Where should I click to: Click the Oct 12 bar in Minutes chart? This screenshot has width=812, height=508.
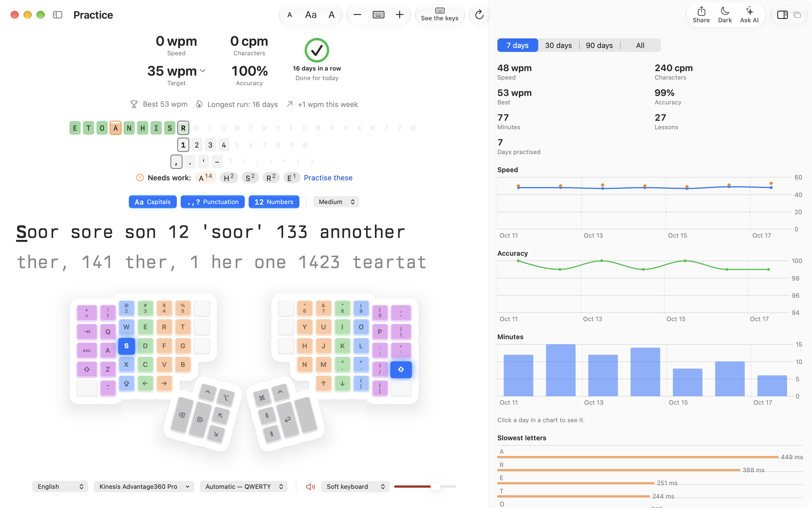(x=561, y=370)
